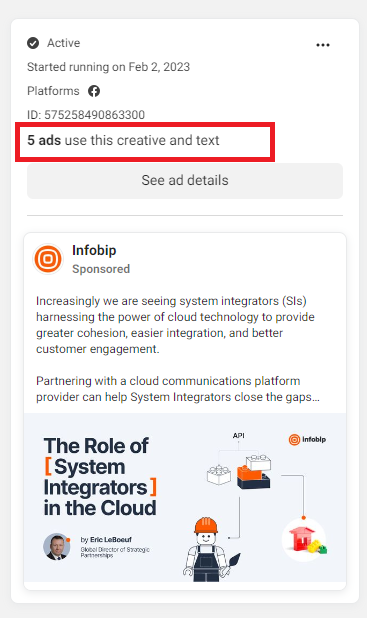Click the red toy house circle graphic
The image size is (367, 618).
pyautogui.click(x=304, y=540)
